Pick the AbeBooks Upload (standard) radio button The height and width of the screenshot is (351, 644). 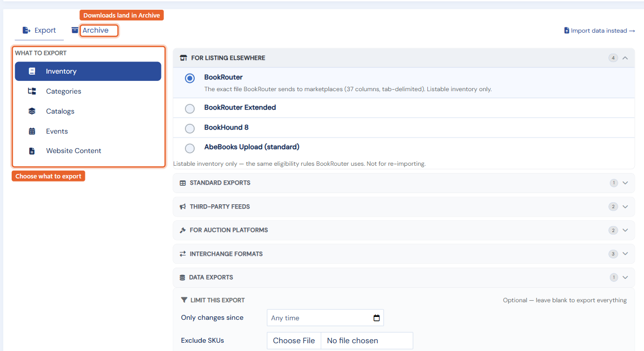coord(190,148)
